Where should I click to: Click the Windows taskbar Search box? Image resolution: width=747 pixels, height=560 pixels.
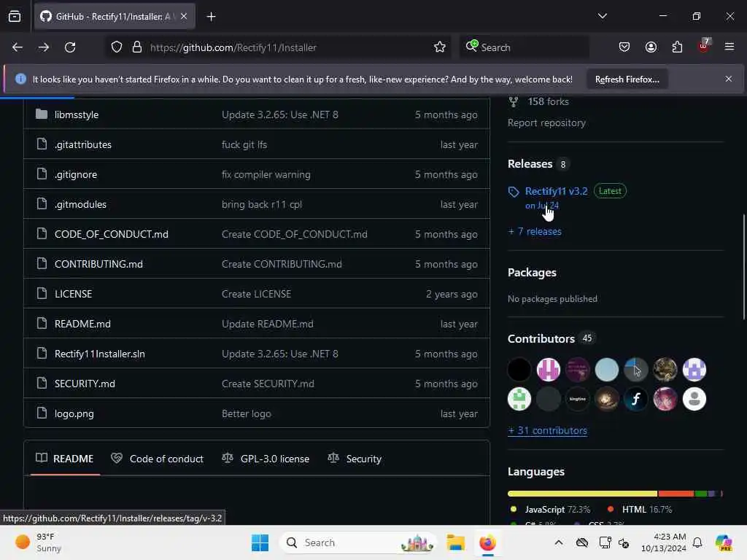point(358,542)
